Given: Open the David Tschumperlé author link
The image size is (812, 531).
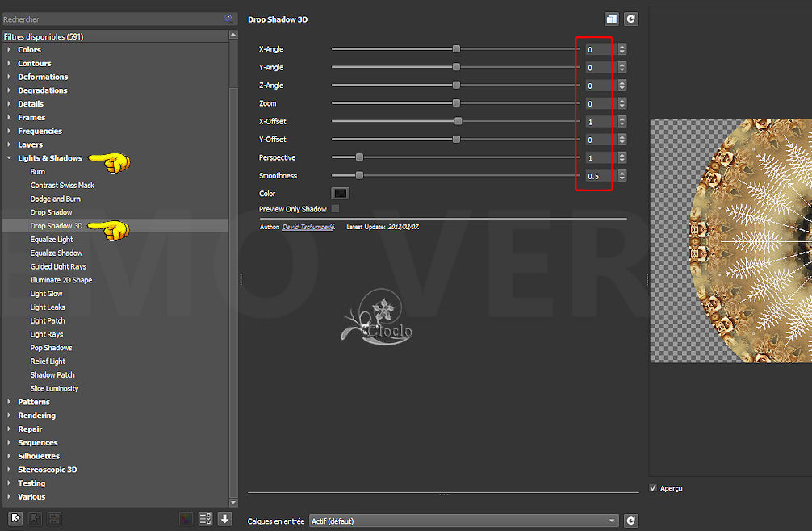Looking at the screenshot, I should tap(311, 227).
